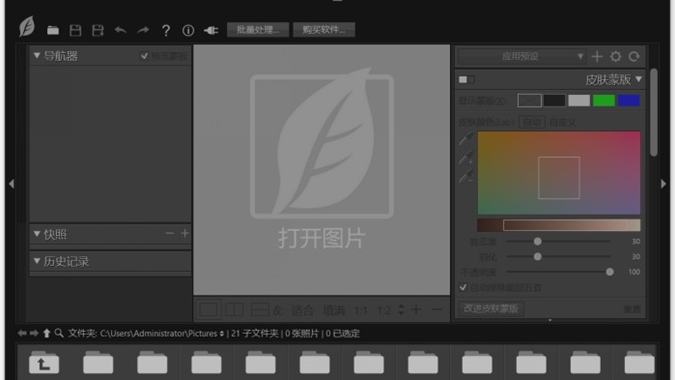Click the Save As disk icon

point(98,30)
